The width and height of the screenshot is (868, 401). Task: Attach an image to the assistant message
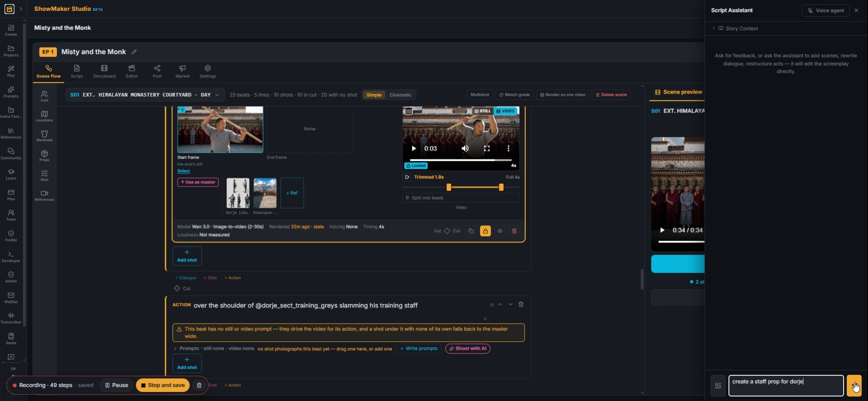[718, 386]
